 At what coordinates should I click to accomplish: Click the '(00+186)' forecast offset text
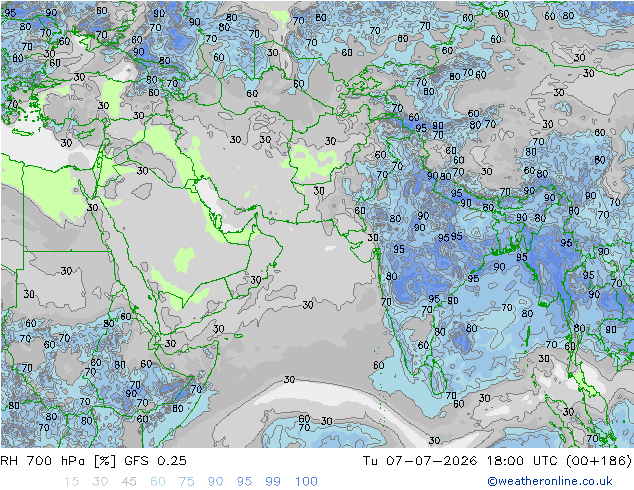pyautogui.click(x=599, y=460)
